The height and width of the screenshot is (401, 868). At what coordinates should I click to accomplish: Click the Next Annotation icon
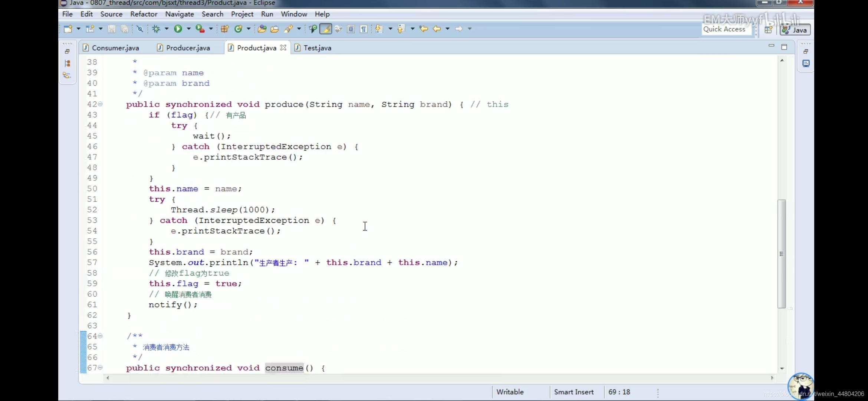(379, 29)
